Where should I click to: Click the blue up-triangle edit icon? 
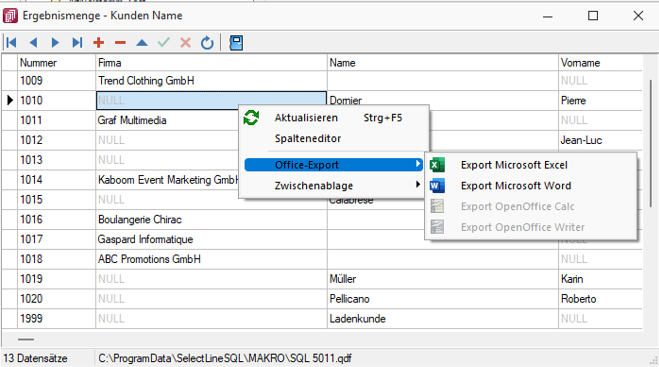coord(142,42)
